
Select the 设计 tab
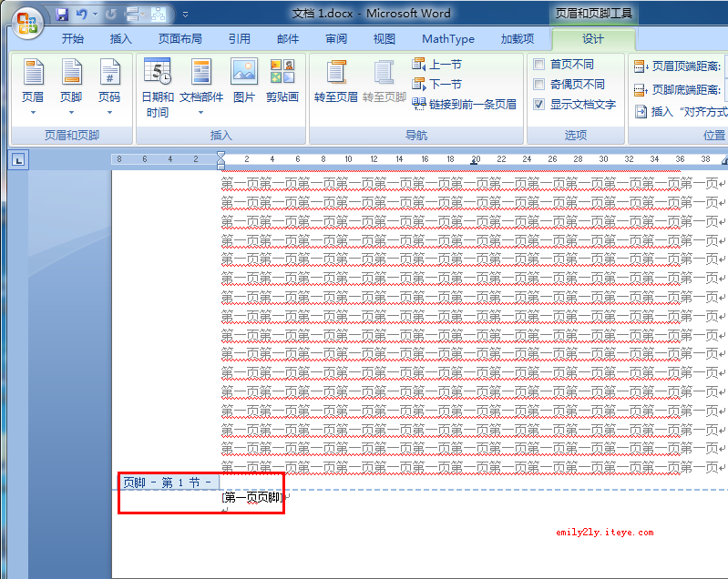[593, 39]
